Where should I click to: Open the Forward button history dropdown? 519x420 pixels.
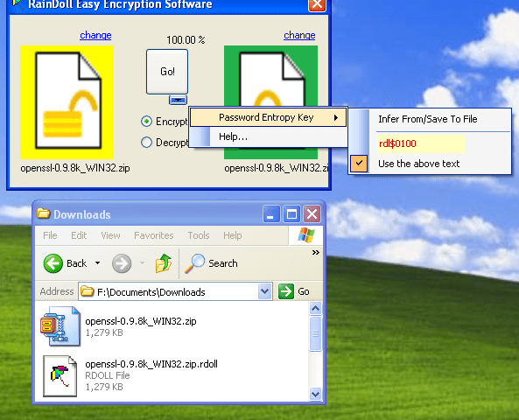143,263
